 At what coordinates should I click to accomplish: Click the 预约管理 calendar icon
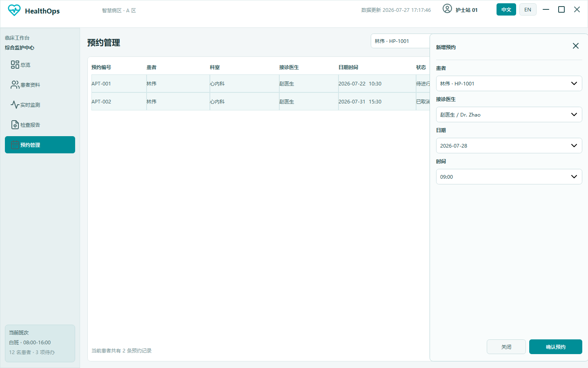pos(15,145)
